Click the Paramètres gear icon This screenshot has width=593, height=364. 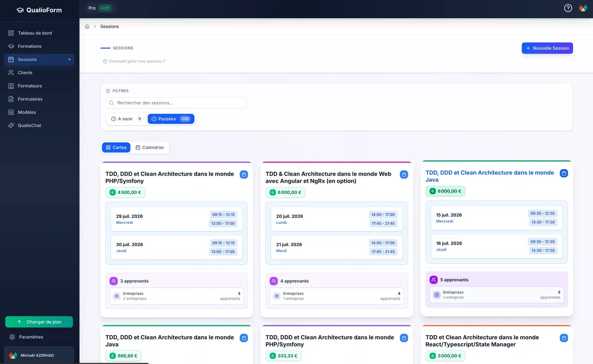[x=12, y=337]
